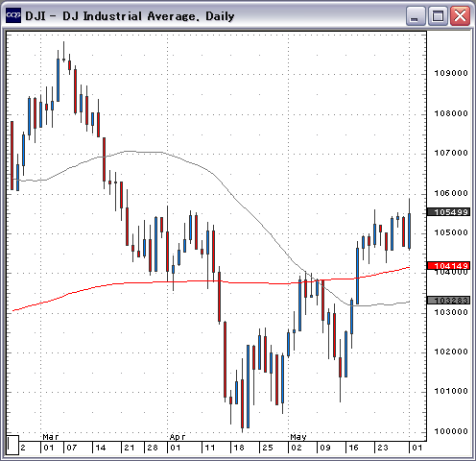Click the 28 date marker in March
The image size is (476, 461).
[153, 448]
